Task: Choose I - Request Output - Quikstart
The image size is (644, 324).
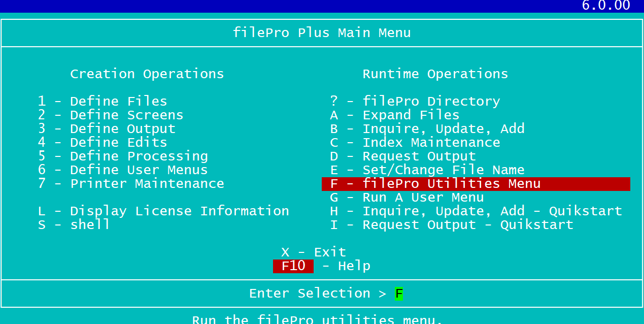Action: click(x=452, y=224)
